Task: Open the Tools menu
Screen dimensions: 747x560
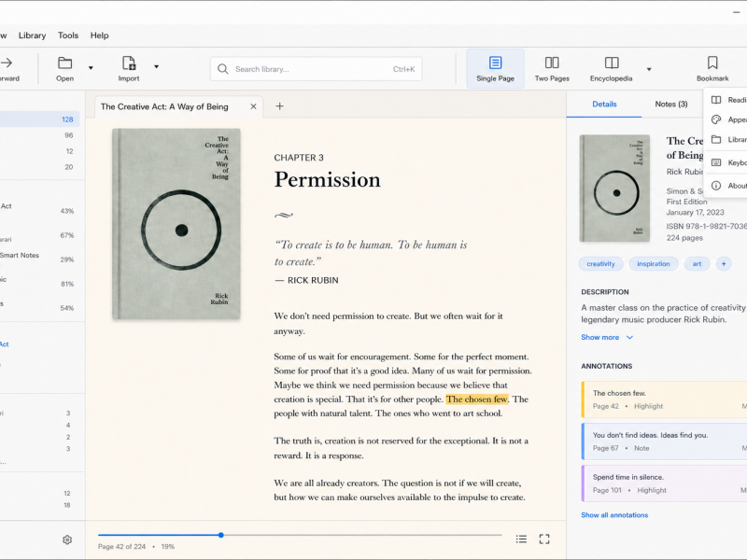Action: pos(68,35)
